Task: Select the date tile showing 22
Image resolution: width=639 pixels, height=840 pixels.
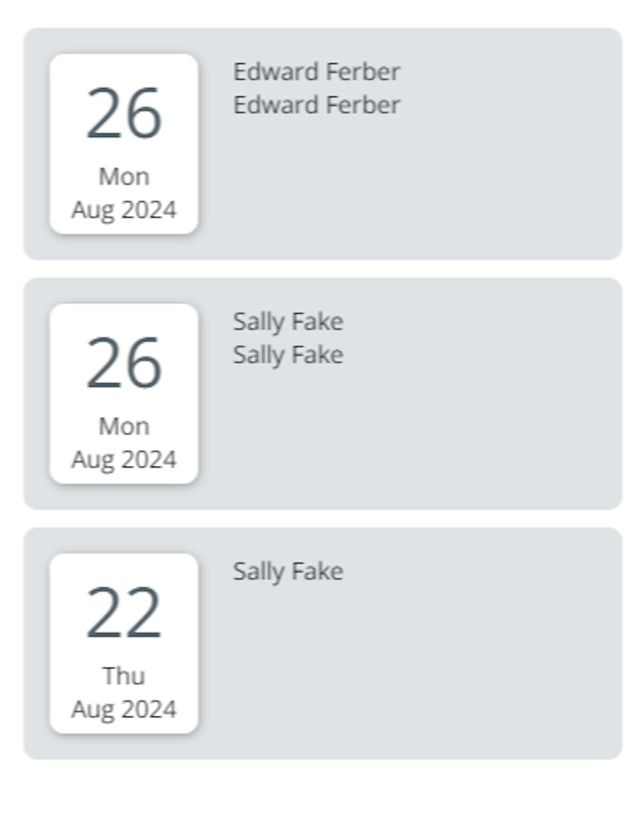Action: pos(124,644)
